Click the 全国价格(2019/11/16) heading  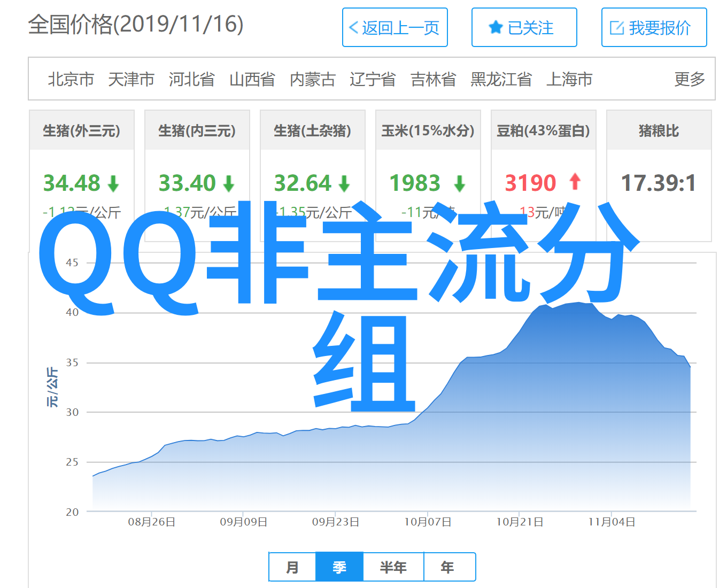coord(136,25)
